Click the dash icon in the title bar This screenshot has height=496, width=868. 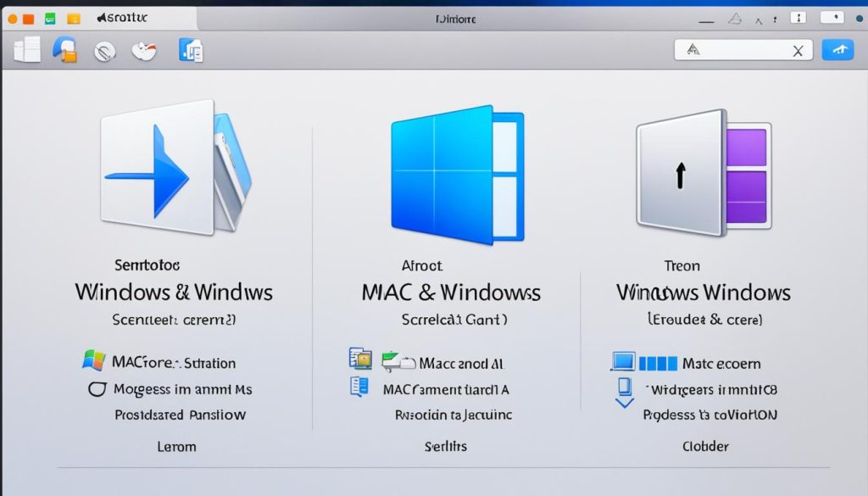[x=706, y=22]
